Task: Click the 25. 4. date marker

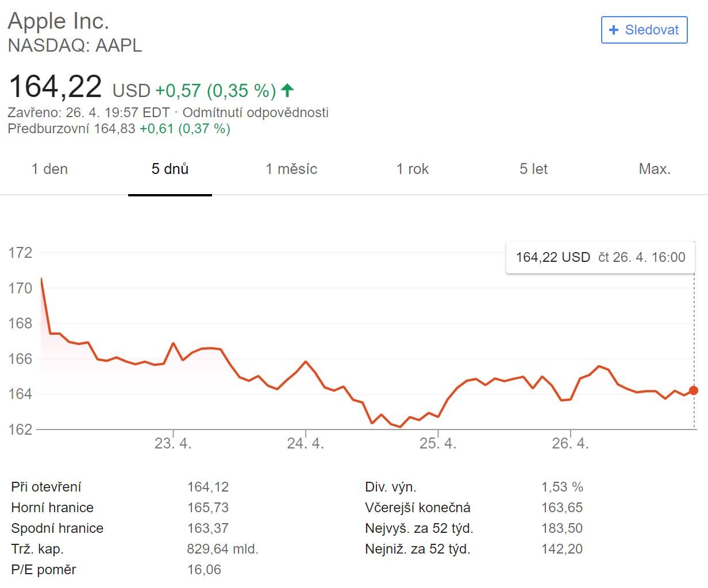Action: (x=438, y=443)
